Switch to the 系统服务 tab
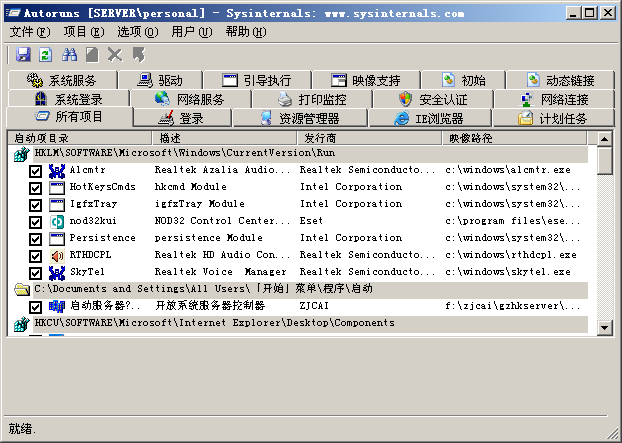 [x=62, y=81]
